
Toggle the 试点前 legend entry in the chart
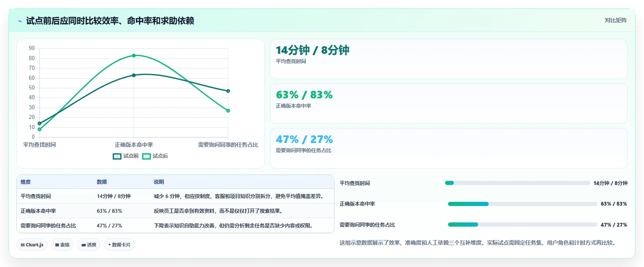(126, 156)
